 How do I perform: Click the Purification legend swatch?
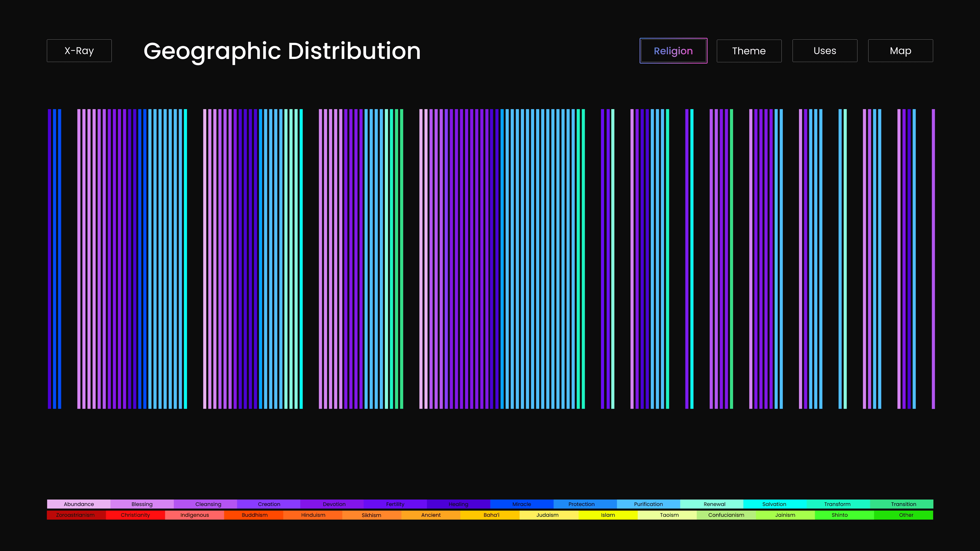click(x=648, y=504)
